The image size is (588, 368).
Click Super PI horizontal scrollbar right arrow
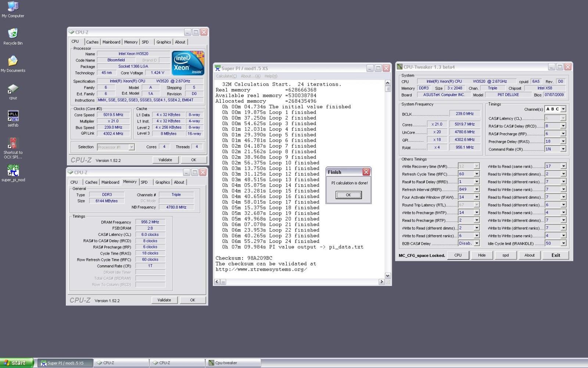[381, 282]
